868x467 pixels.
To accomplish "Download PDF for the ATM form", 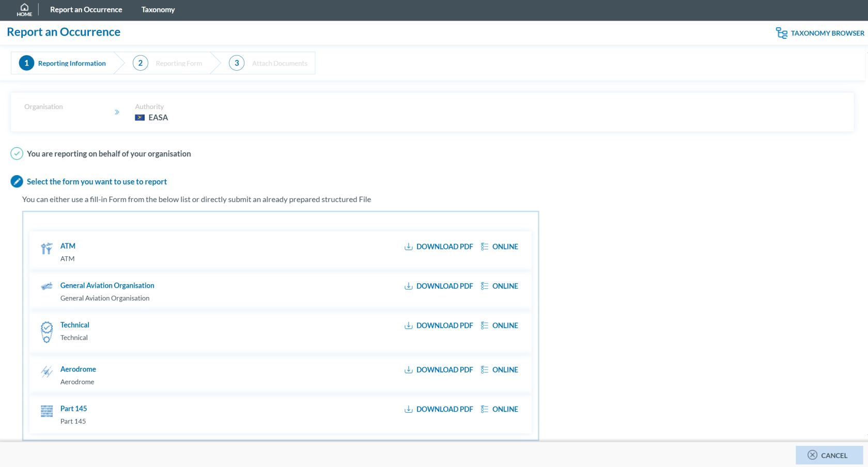I will [x=439, y=247].
